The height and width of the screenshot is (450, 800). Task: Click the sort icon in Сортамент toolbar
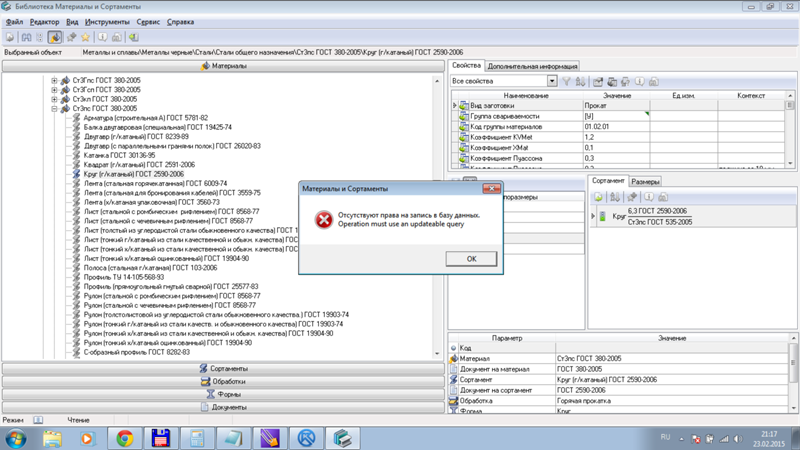[615, 197]
